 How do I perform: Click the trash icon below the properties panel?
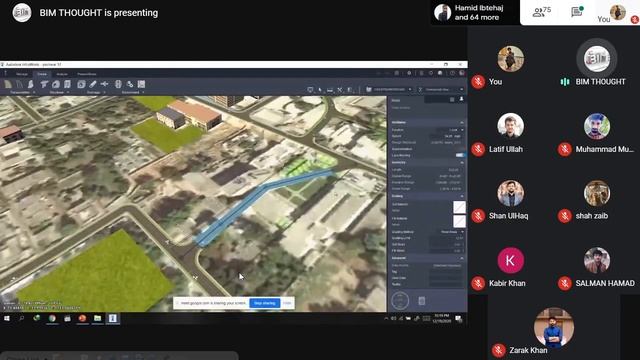422,301
